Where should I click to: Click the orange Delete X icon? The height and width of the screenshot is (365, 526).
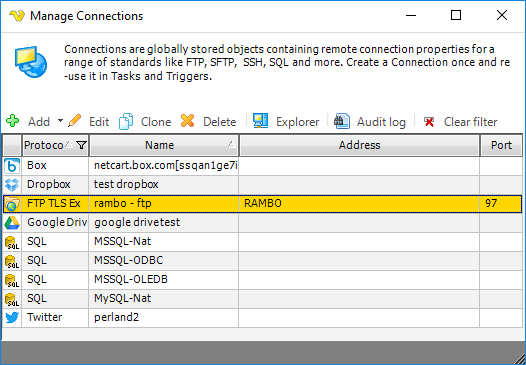(188, 121)
